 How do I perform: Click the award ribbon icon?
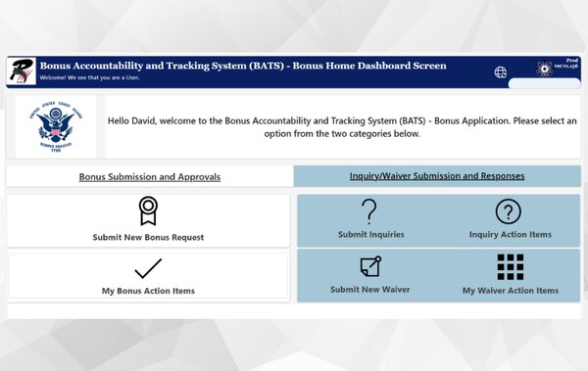pos(148,211)
